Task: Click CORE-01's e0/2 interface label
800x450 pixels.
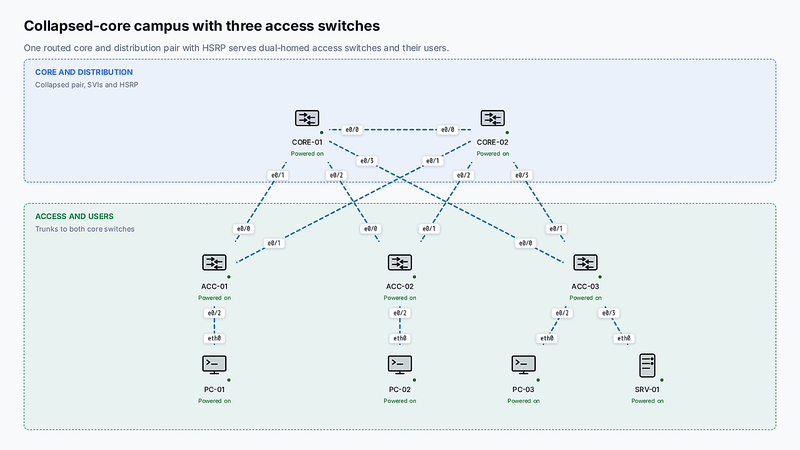Action: click(336, 175)
